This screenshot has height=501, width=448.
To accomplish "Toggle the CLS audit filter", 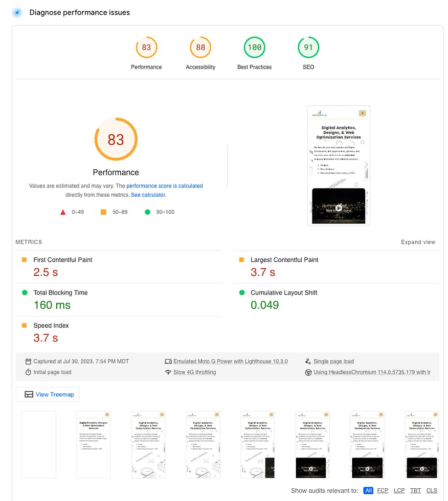I will coord(432,490).
